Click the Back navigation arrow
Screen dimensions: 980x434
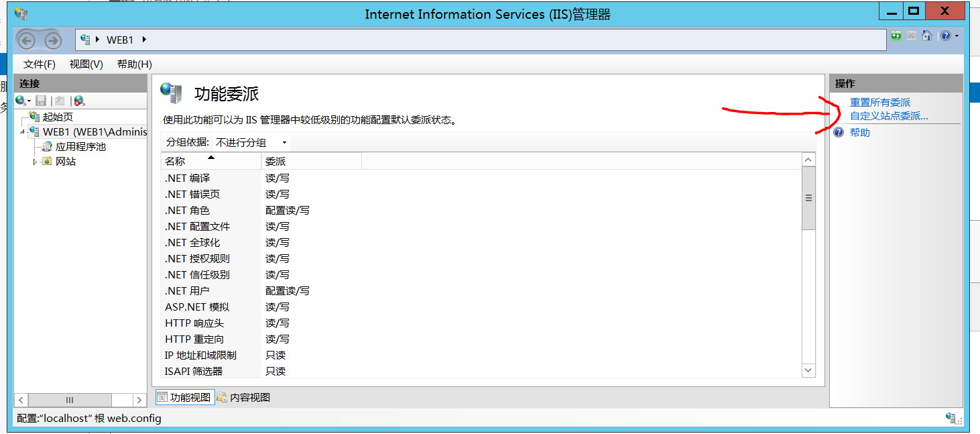tap(27, 41)
